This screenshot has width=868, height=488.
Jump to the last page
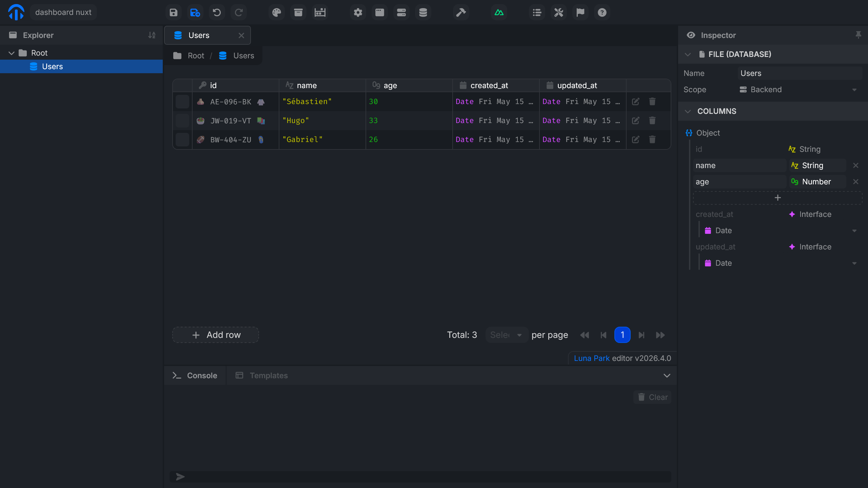tap(660, 335)
